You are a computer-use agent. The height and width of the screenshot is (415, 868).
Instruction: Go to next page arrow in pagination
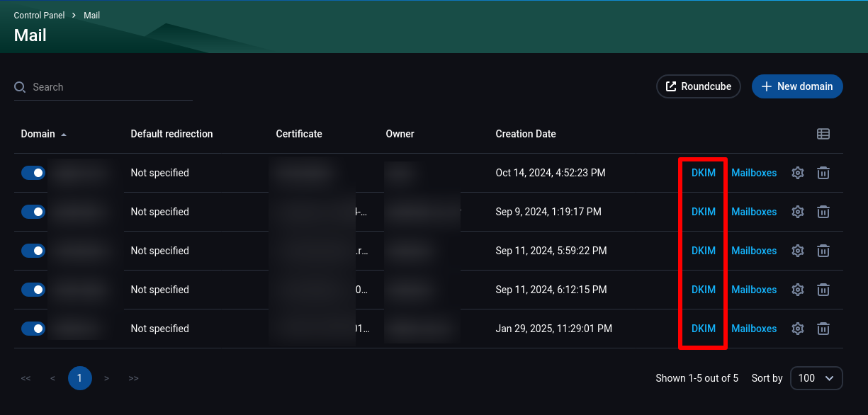(x=106, y=378)
